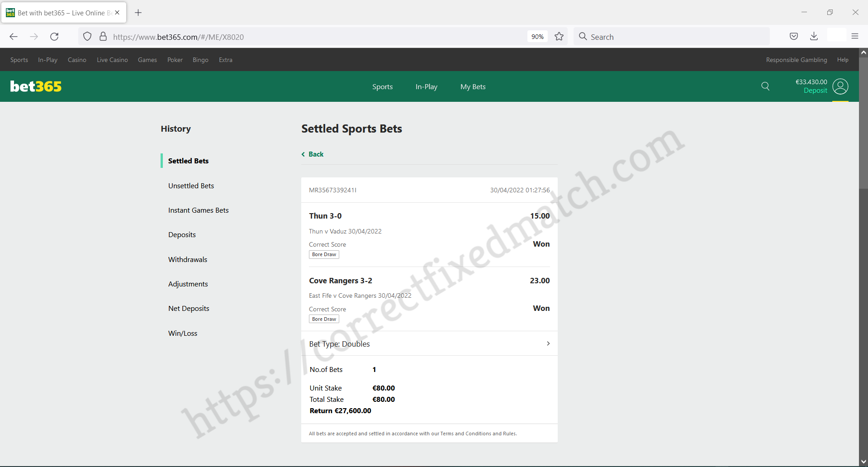The height and width of the screenshot is (467, 868).
Task: Open the bet365 search
Action: click(765, 86)
